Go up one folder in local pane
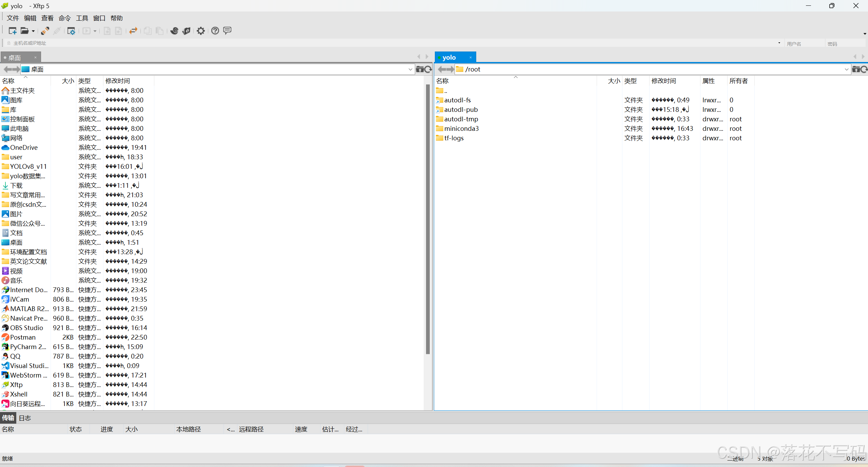This screenshot has width=868, height=467. (420, 69)
